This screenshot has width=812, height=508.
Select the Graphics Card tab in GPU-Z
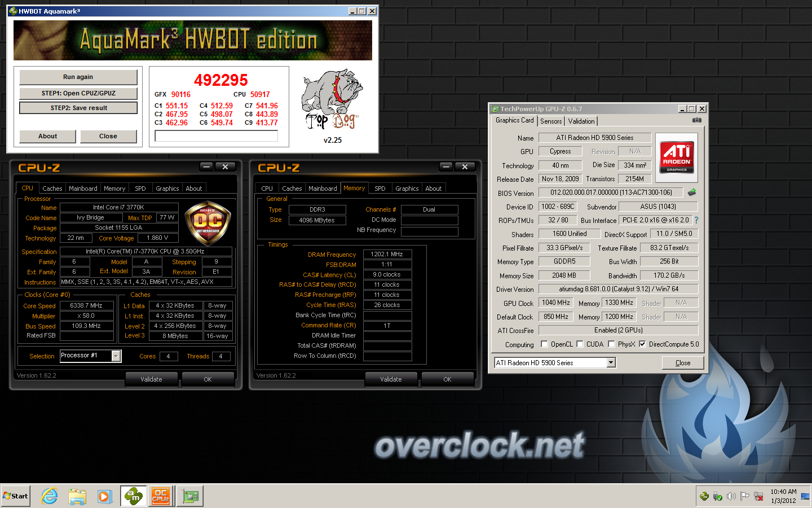(514, 120)
